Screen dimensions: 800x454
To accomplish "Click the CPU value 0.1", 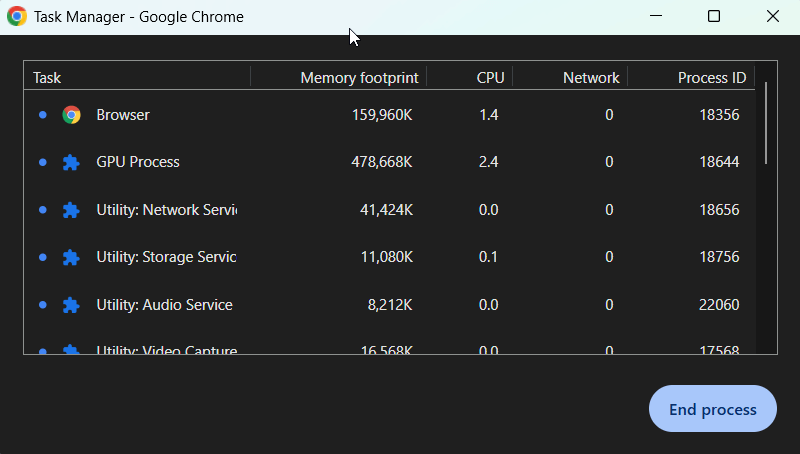I will point(488,257).
